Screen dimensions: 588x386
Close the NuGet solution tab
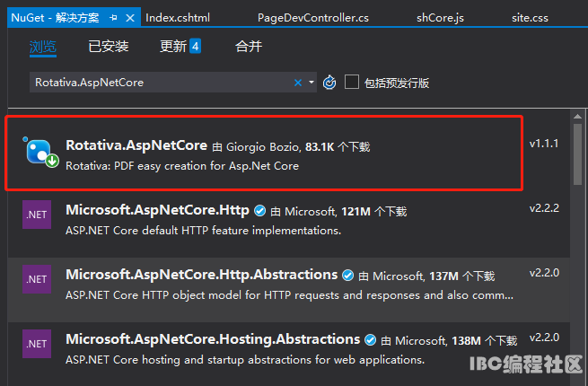tap(130, 18)
